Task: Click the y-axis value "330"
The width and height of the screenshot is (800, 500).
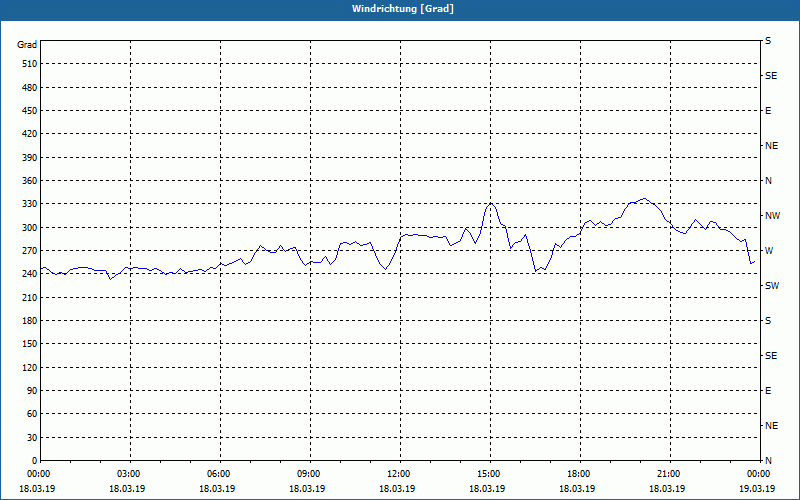Action: (x=30, y=204)
